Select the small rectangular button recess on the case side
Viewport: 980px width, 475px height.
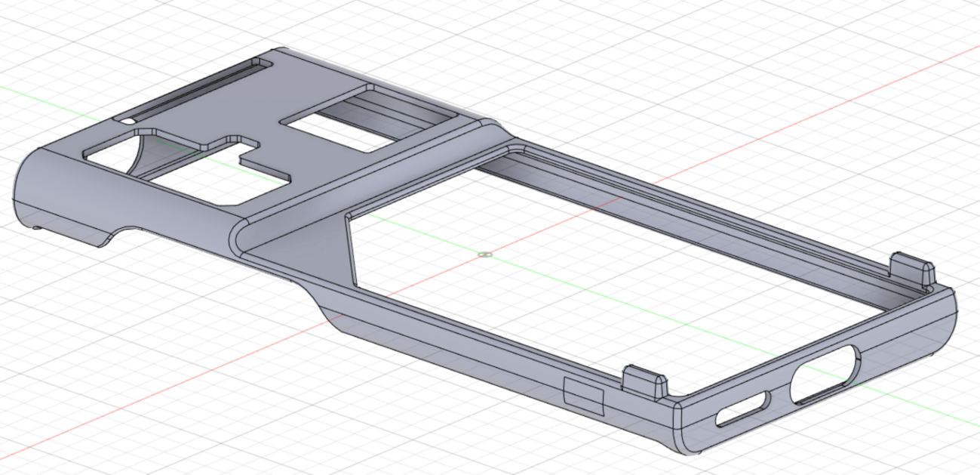(584, 397)
